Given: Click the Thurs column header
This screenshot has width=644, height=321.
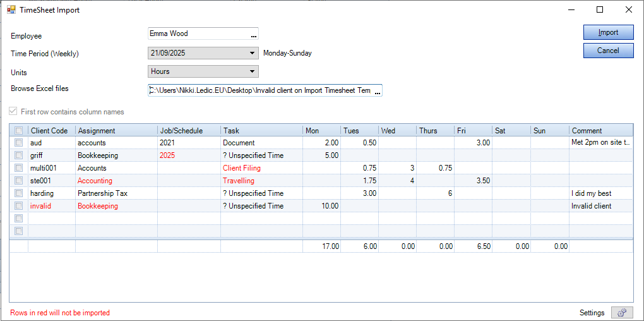Looking at the screenshot, I should pyautogui.click(x=436, y=131).
